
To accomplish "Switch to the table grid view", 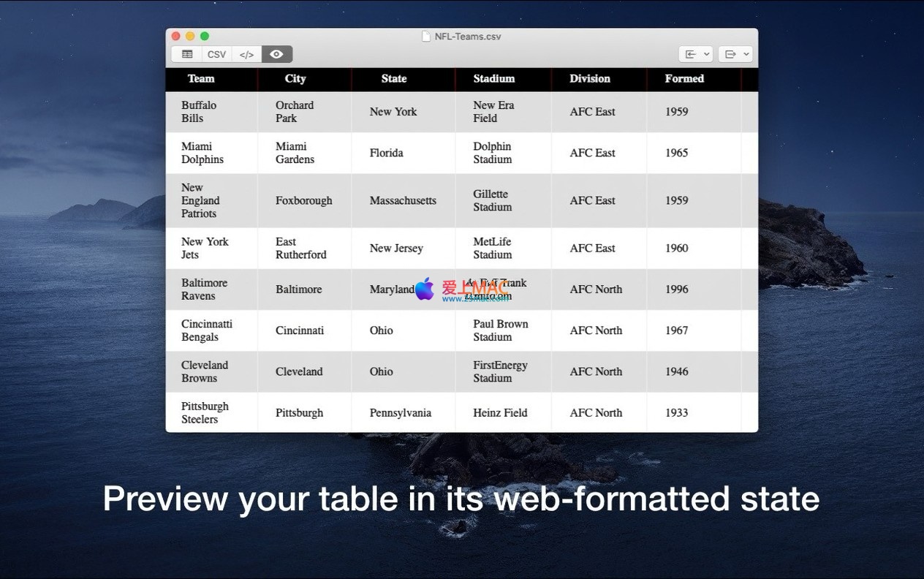I will pyautogui.click(x=187, y=54).
